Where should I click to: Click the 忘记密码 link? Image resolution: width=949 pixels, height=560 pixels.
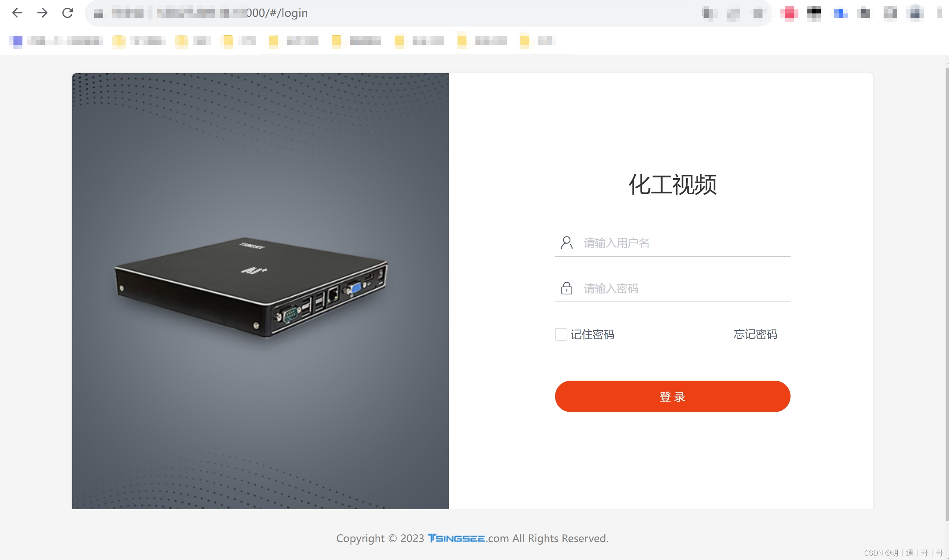point(755,334)
